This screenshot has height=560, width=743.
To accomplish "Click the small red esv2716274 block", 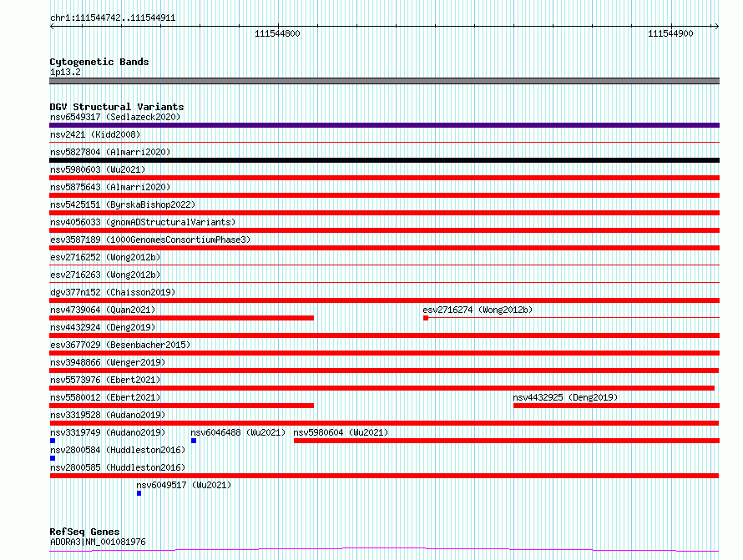I will [426, 318].
